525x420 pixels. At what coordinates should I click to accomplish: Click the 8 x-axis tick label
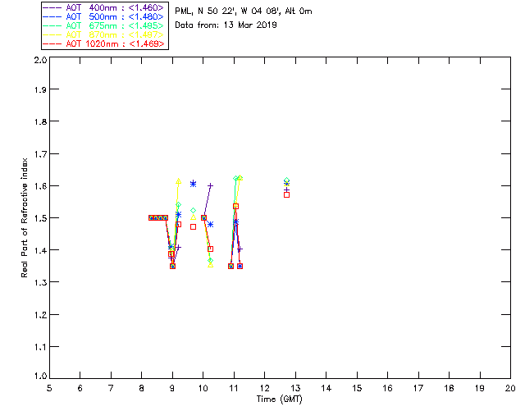point(141,388)
